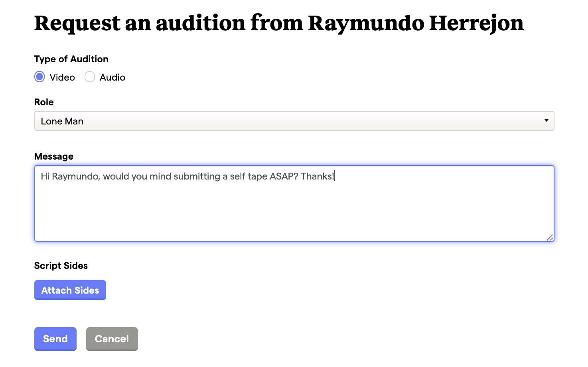Click the "Role" field label
This screenshot has height=367, width=588.
coord(44,102)
